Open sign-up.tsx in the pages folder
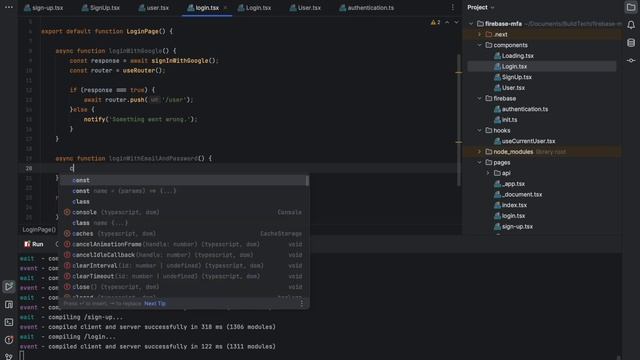The height and width of the screenshot is (360, 640). (517, 227)
